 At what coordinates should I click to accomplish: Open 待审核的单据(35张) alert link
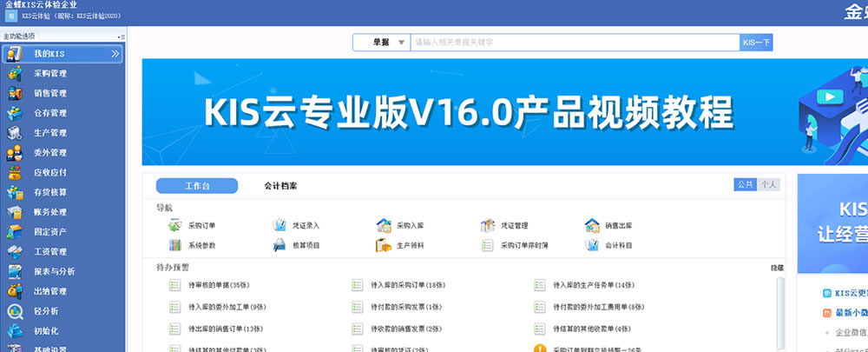pos(220,285)
